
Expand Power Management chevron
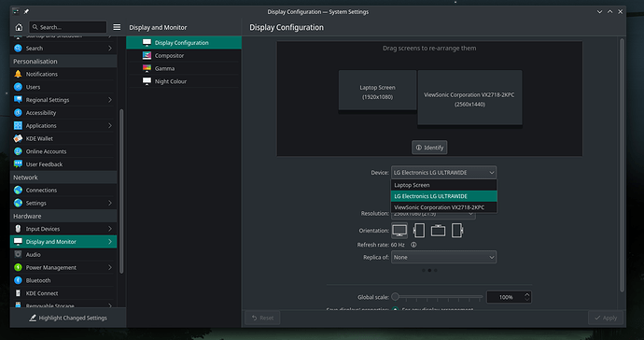pos(109,267)
